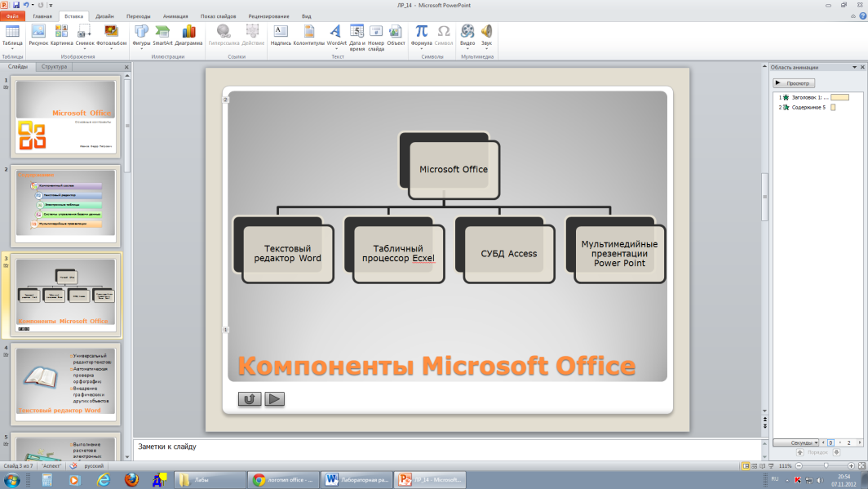Switch to Word document in taskbar
868x489 pixels.
(357, 479)
